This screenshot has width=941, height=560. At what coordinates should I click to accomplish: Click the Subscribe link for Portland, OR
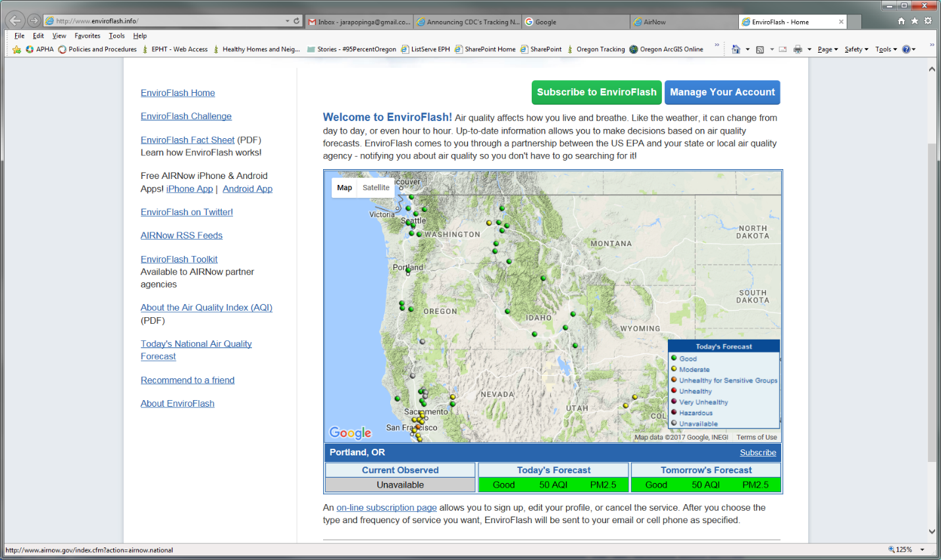758,453
